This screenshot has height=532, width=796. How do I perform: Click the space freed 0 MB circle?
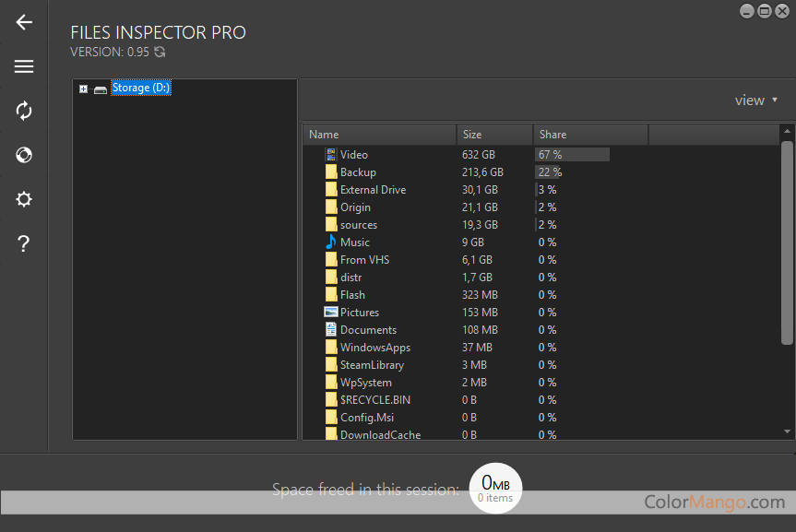coord(495,486)
